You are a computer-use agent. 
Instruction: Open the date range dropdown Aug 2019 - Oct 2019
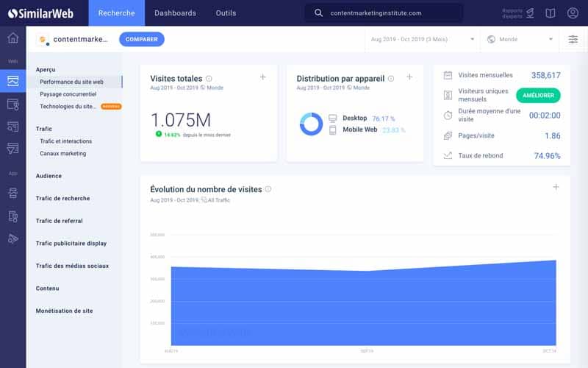pos(422,39)
